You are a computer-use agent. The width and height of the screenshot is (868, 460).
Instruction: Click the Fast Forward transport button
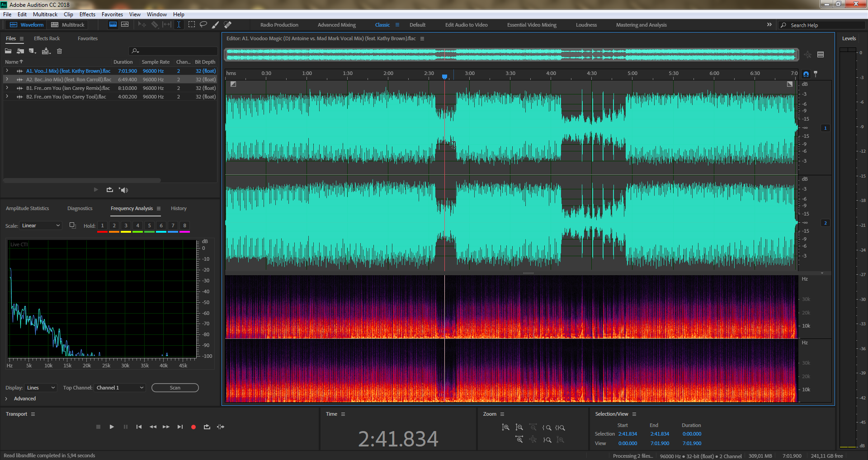click(166, 427)
